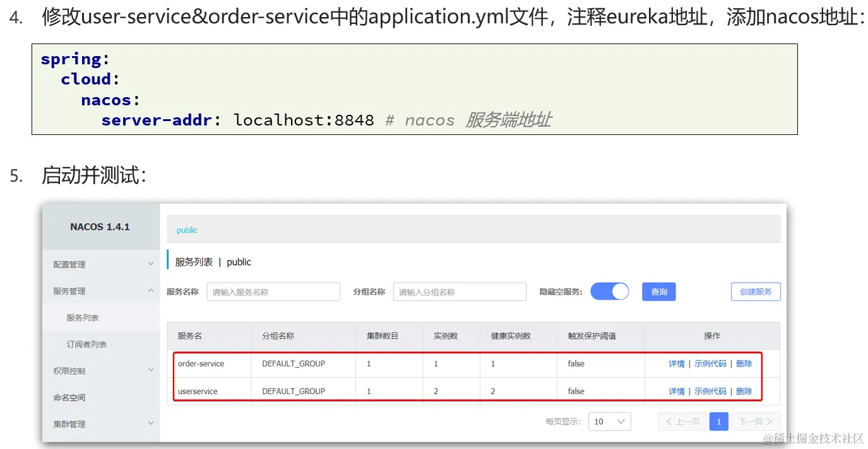Collapse the 服务管理 menu chevron

coord(150,291)
